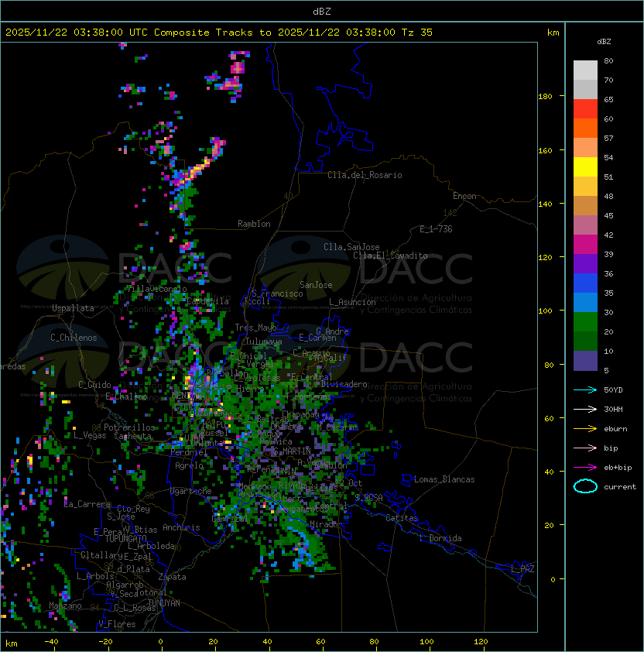Click the 'Anchoris' map label
644x652 pixels.
(x=181, y=527)
